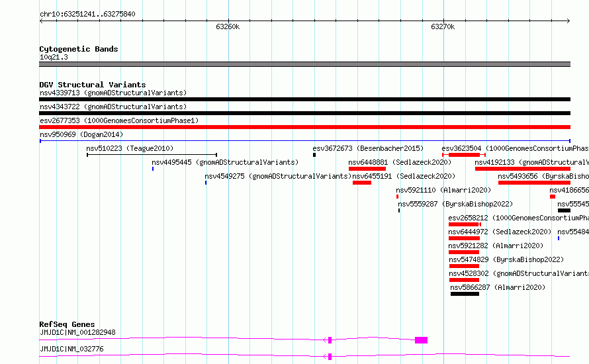Click red bar under nsv4528302
Screen dimensions: 589x364
[x=465, y=280]
